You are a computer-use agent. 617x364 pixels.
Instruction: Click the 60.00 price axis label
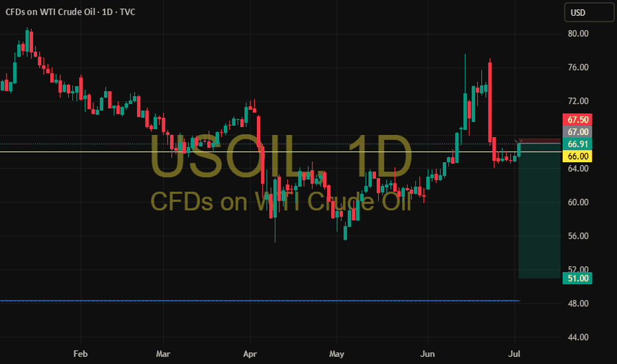pos(578,203)
